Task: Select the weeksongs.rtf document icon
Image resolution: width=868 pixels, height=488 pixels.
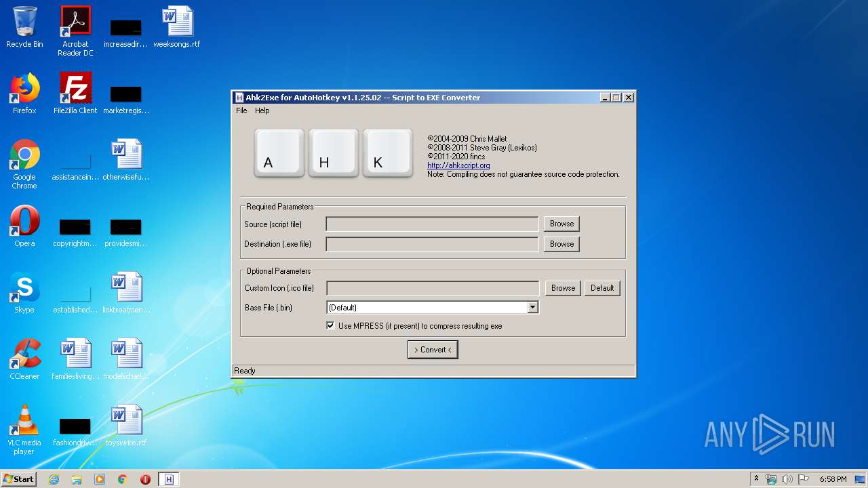Action: click(177, 27)
